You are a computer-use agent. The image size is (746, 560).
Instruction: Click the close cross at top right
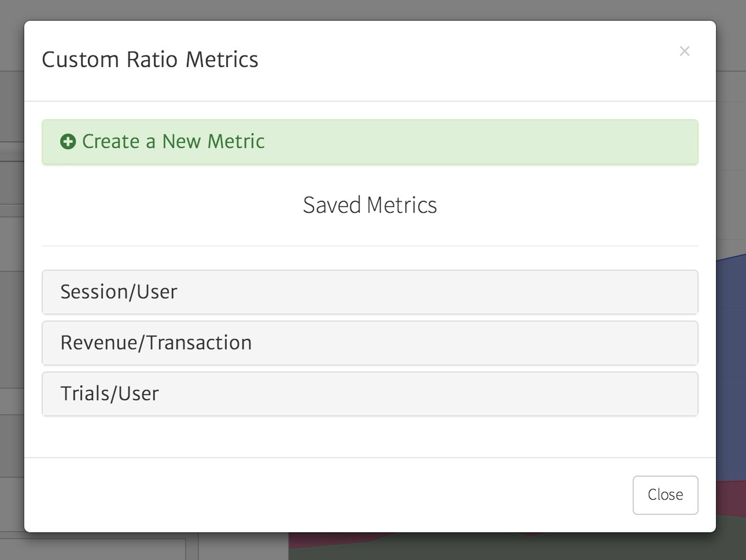(x=685, y=51)
